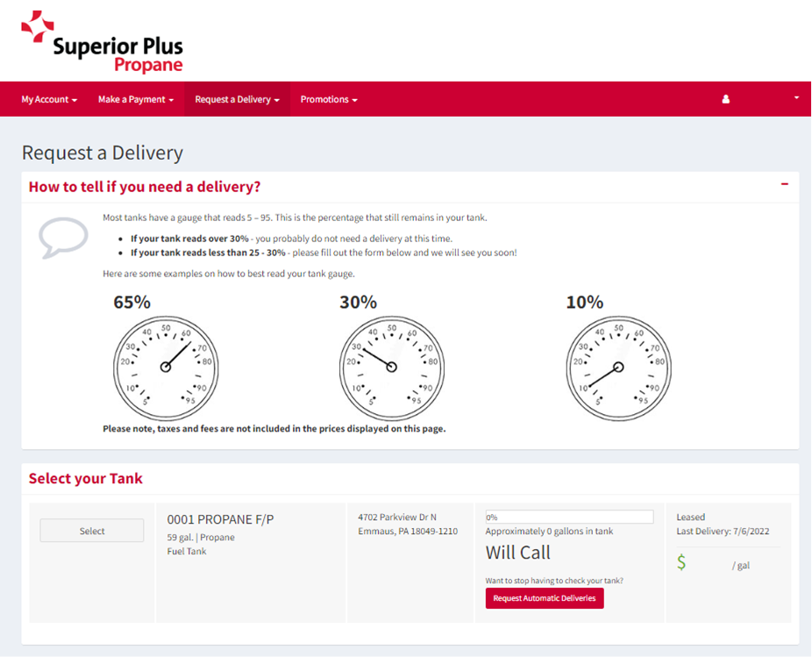Click the 'Select your Tank' heading

coord(85,478)
